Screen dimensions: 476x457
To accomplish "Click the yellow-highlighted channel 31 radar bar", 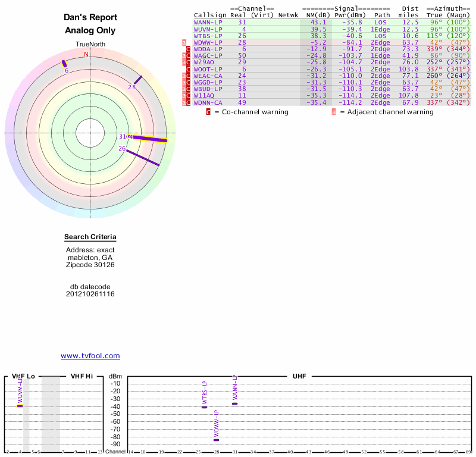I will (150, 139).
